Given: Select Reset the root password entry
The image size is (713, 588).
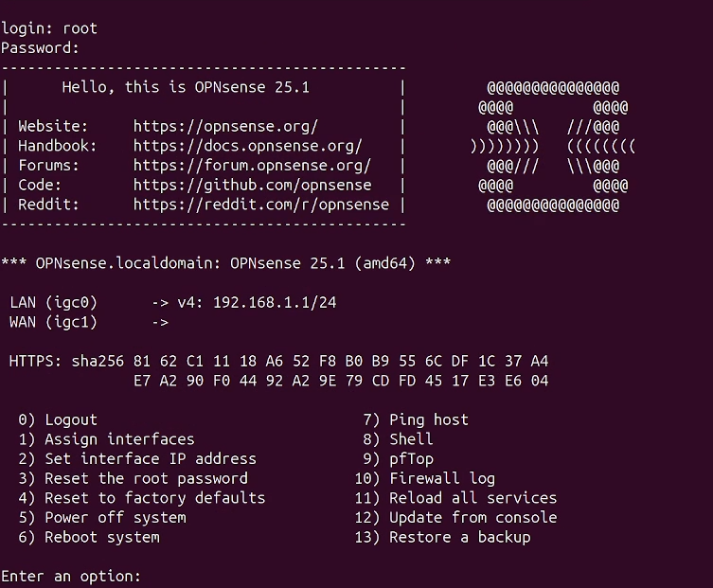Looking at the screenshot, I should pos(133,478).
